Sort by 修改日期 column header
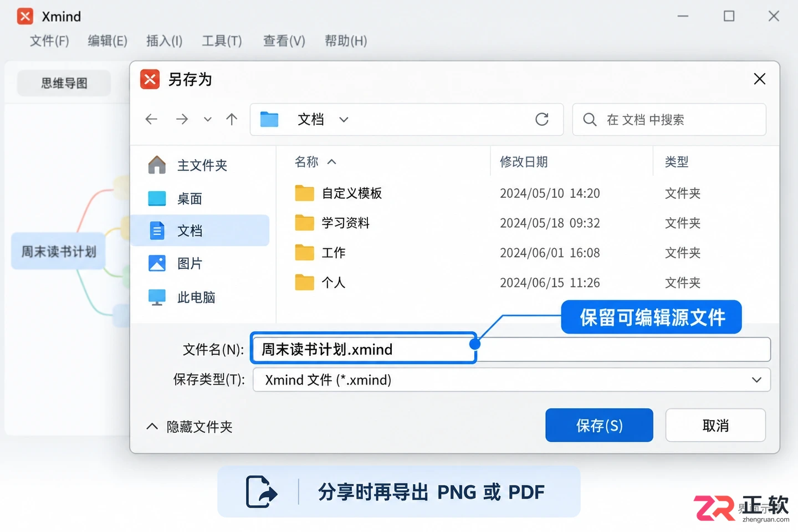This screenshot has height=532, width=798. tap(523, 162)
